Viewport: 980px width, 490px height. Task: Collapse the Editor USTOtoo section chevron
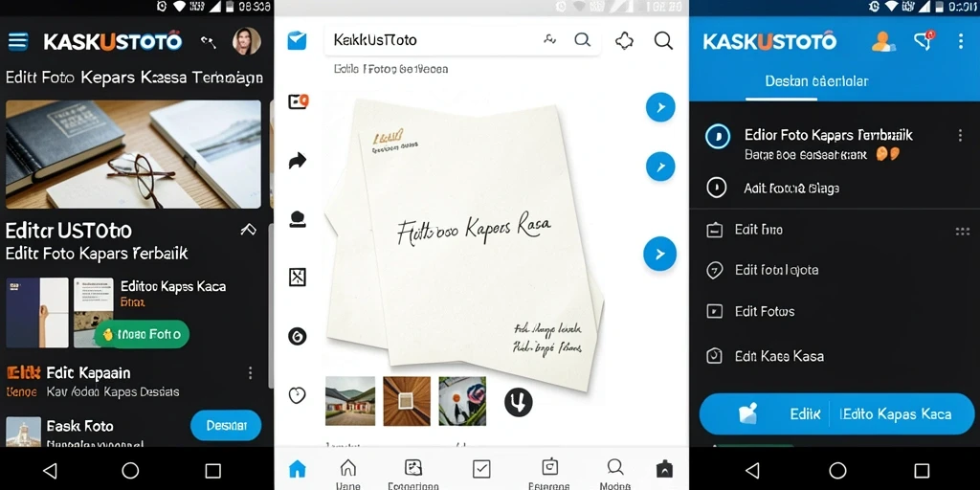pyautogui.click(x=248, y=230)
